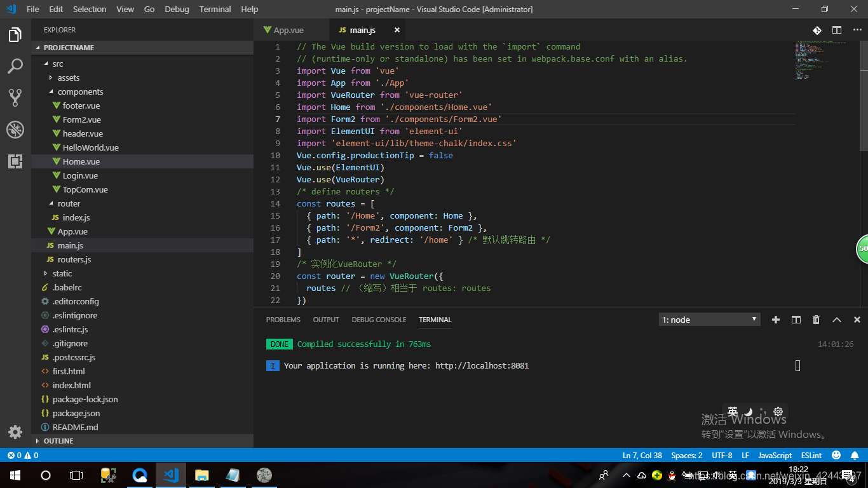Image resolution: width=868 pixels, height=488 pixels.
Task: Create a new terminal with plus icon
Action: click(x=776, y=320)
